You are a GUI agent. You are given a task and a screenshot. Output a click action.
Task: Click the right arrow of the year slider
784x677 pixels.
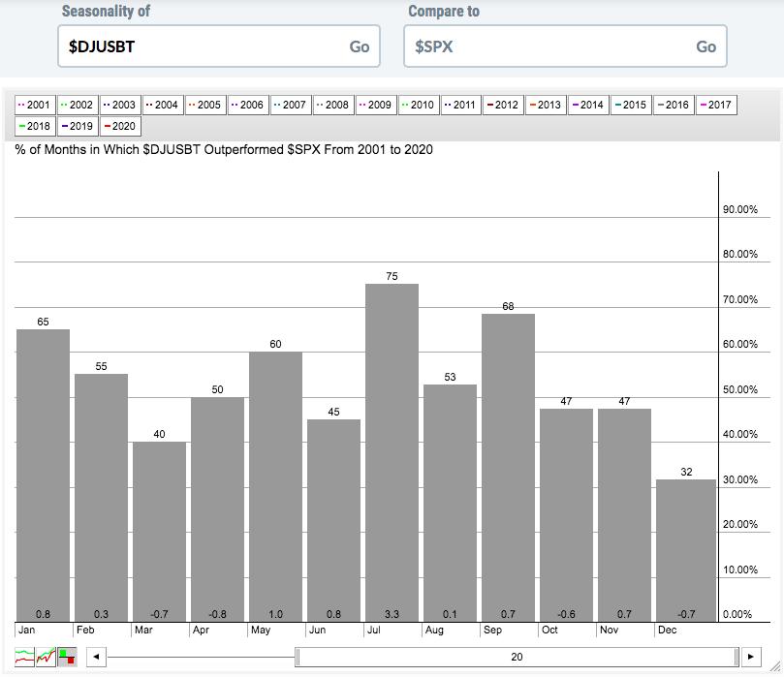tap(751, 657)
